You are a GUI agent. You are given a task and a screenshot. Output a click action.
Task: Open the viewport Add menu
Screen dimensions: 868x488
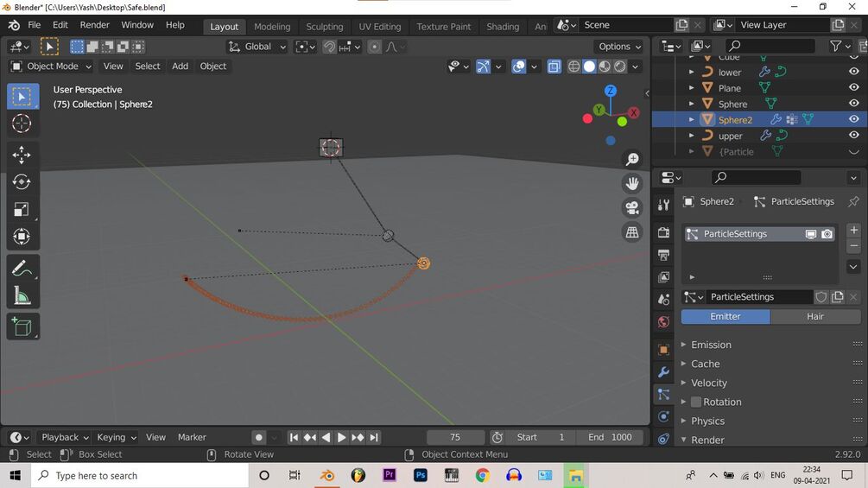[x=180, y=67]
